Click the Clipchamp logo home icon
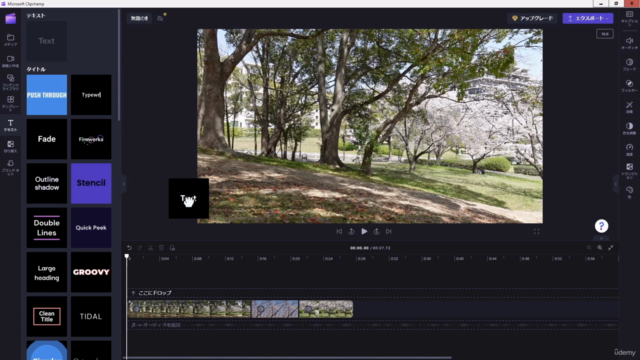The image size is (640, 360). [x=11, y=18]
